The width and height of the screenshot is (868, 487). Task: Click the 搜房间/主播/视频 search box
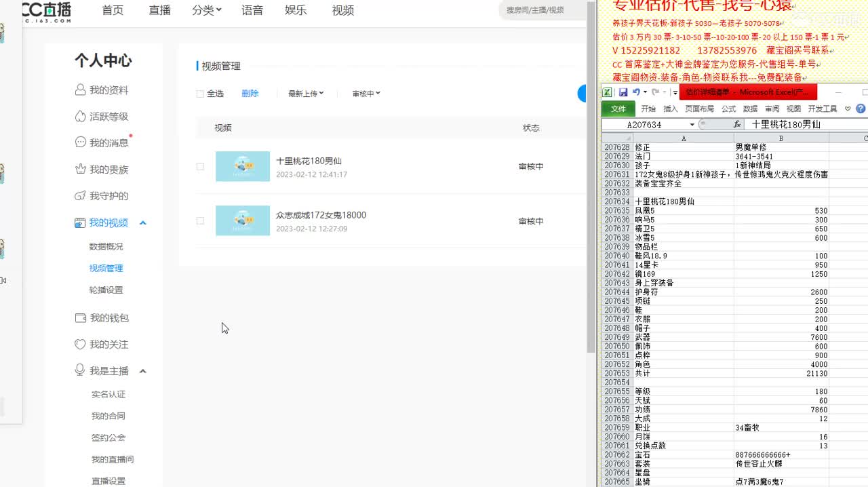pyautogui.click(x=542, y=10)
